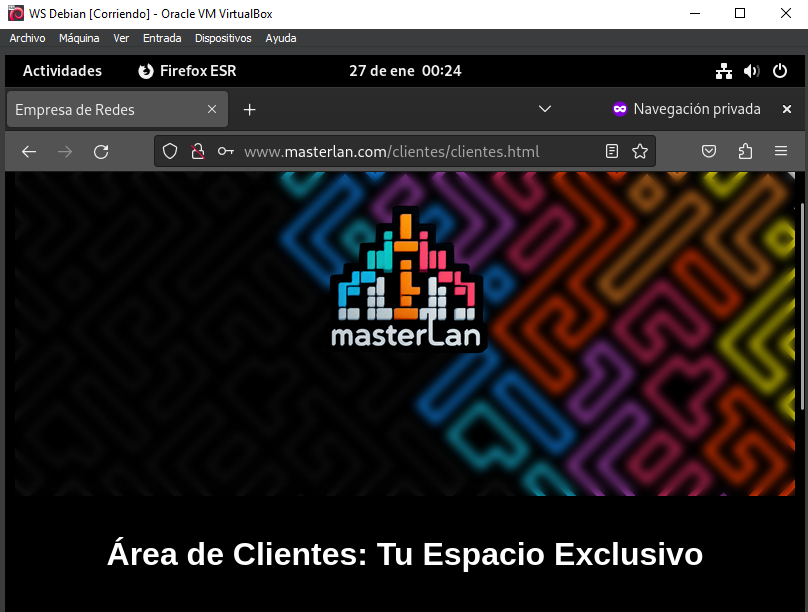The image size is (808, 612).
Task: Click the Navegación privada mask icon
Action: tap(620, 109)
